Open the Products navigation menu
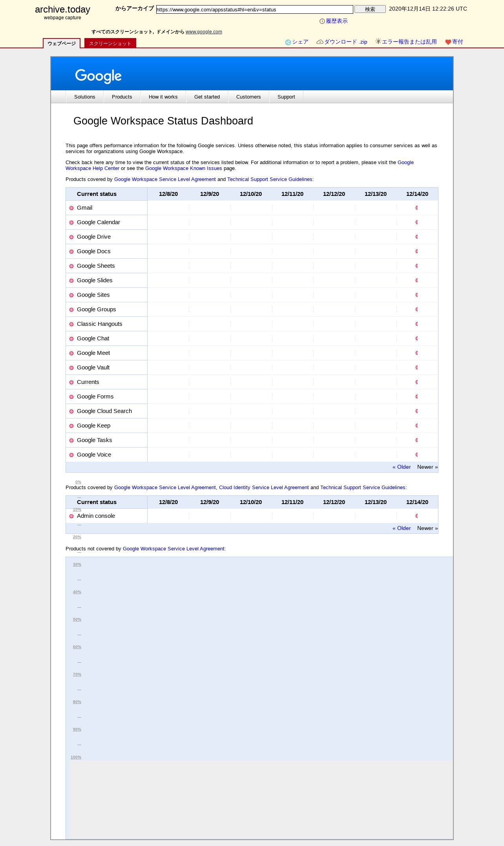This screenshot has height=846, width=504. click(x=122, y=97)
